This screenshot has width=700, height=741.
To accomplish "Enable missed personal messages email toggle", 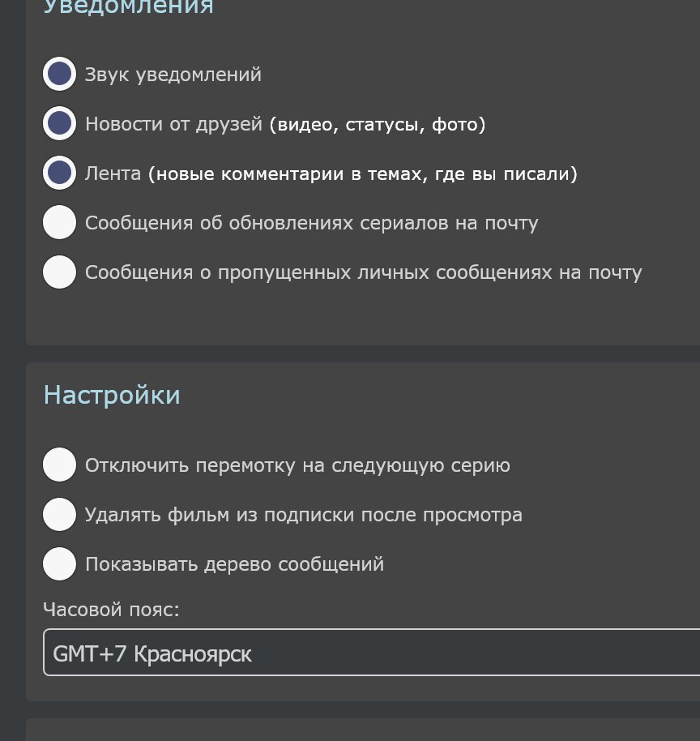I will pos(59,272).
